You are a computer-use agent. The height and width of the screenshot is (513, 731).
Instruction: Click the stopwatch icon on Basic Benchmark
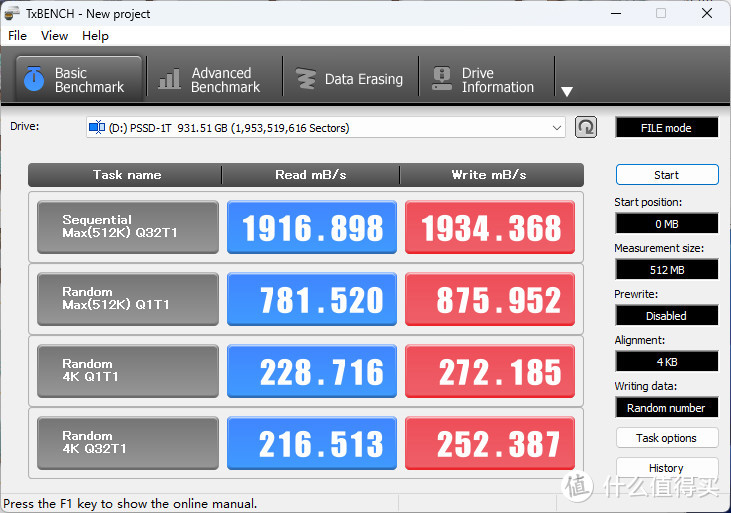click(34, 78)
